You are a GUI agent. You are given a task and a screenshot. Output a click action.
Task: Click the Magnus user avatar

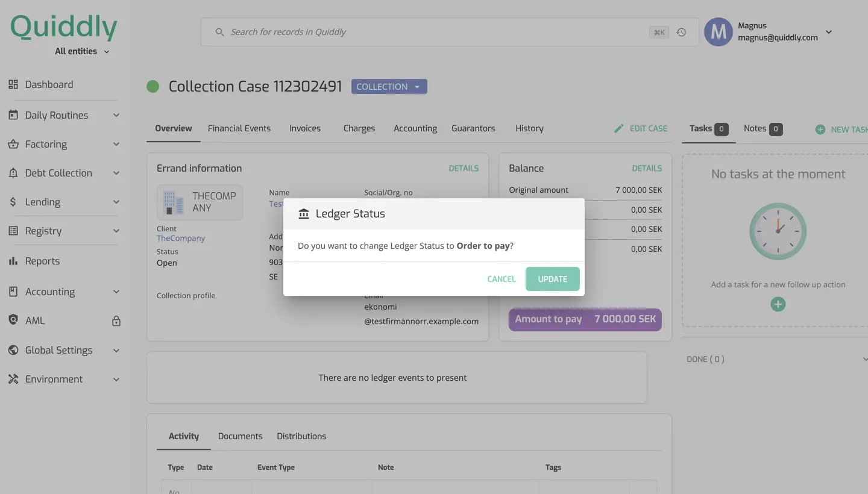point(719,32)
